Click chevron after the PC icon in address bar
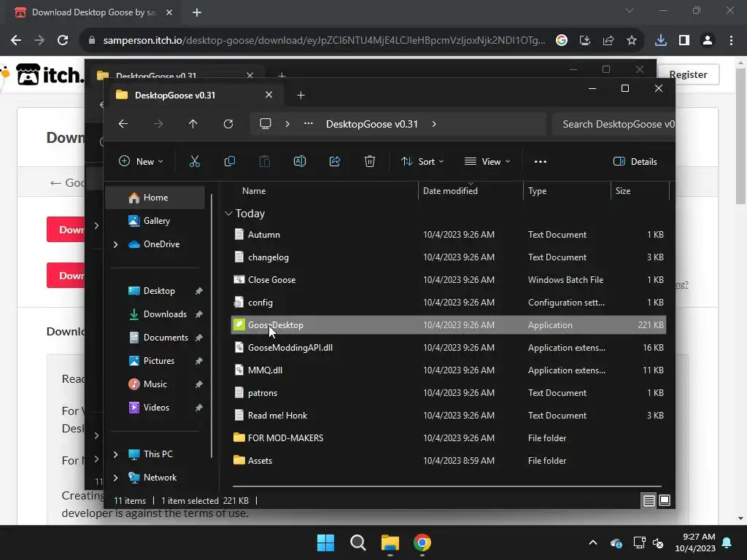 pos(287,124)
